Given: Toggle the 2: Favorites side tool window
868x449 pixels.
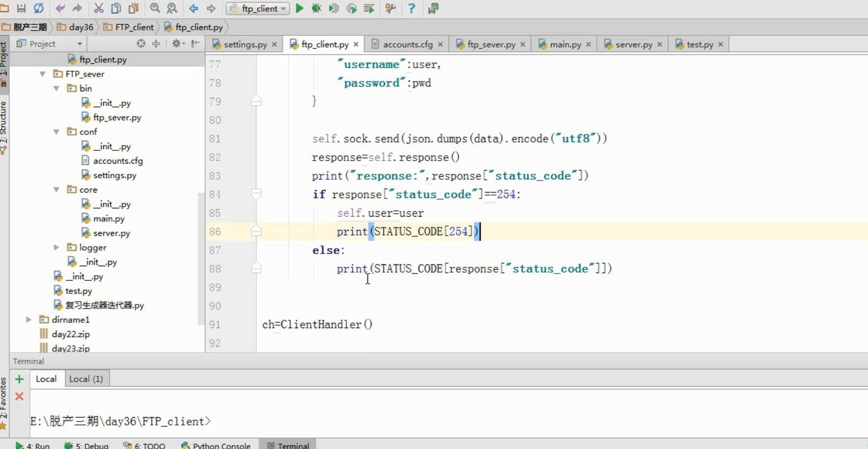Looking at the screenshot, I should [4, 403].
